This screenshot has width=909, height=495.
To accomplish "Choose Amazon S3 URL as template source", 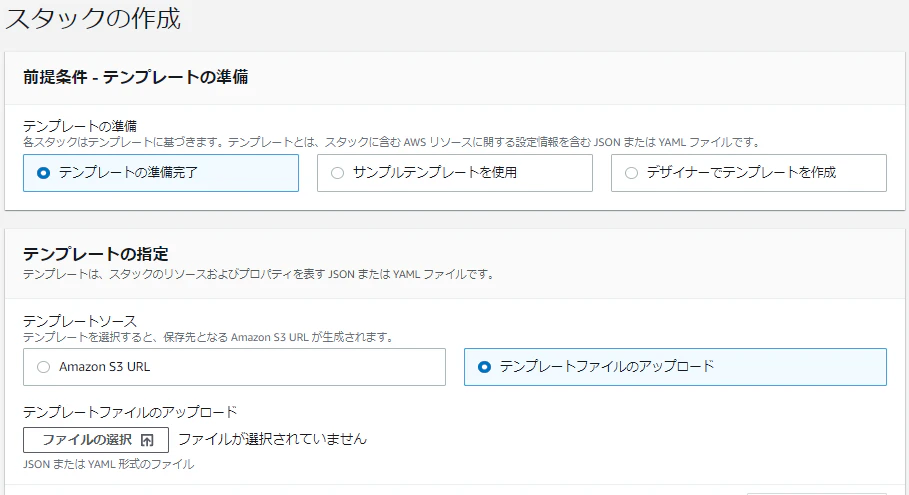I will click(x=234, y=367).
